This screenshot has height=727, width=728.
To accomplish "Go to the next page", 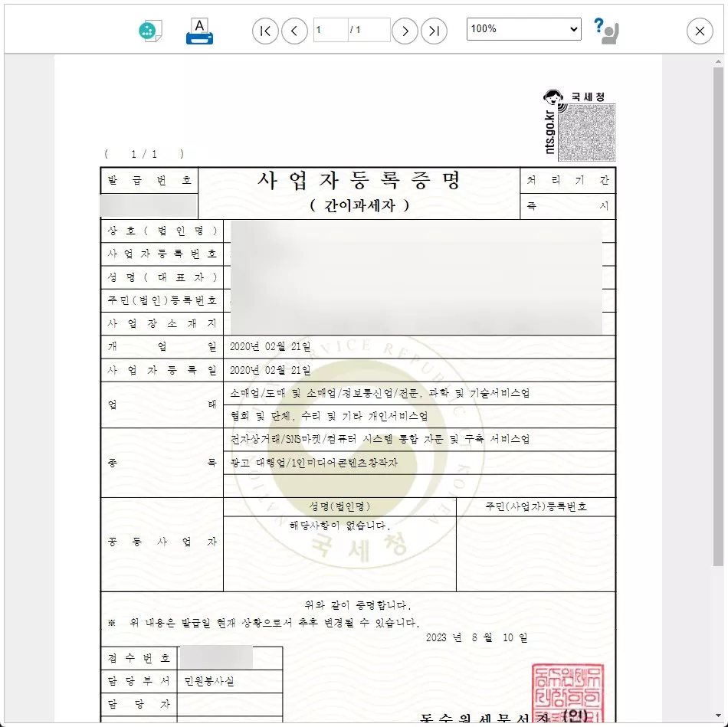I will pos(405,31).
